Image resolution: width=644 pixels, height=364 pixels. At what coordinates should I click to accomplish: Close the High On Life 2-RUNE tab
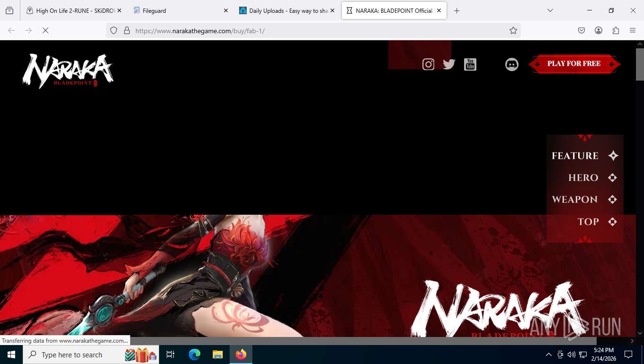point(119,10)
